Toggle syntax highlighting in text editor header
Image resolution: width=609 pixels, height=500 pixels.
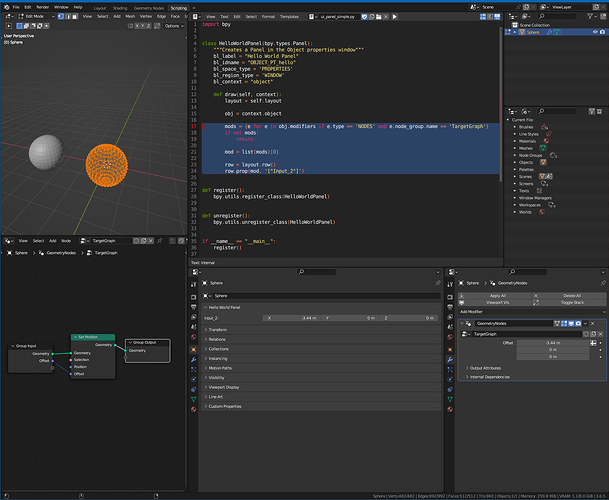pos(497,17)
